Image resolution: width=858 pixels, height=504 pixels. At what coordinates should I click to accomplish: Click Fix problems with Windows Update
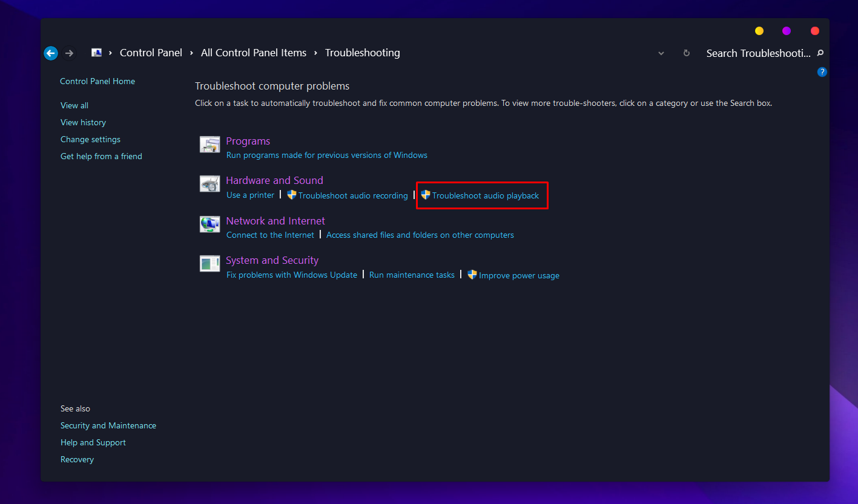point(292,275)
